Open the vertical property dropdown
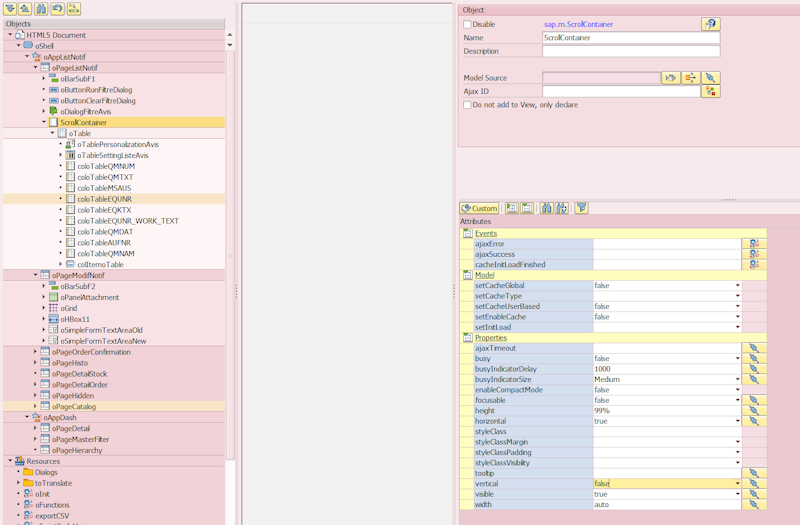 coord(737,483)
